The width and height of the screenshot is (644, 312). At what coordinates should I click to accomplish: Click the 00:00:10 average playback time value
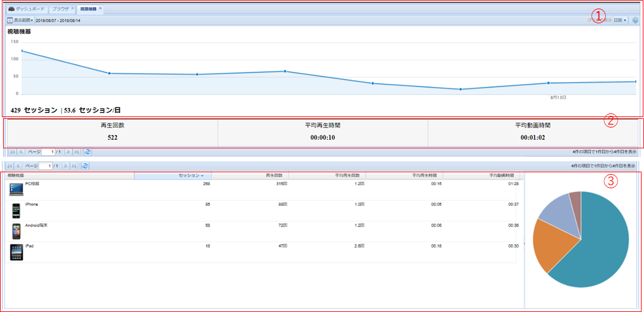(323, 138)
